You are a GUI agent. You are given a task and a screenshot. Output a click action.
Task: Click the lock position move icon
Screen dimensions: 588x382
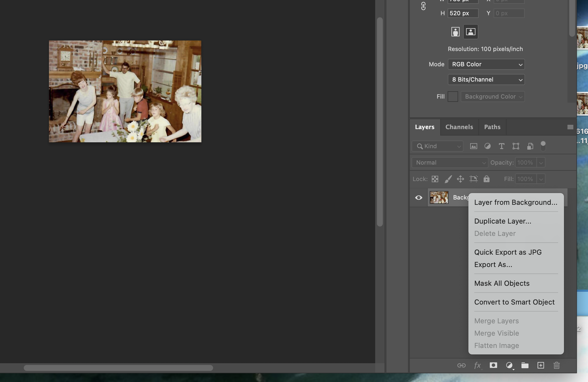coord(460,179)
